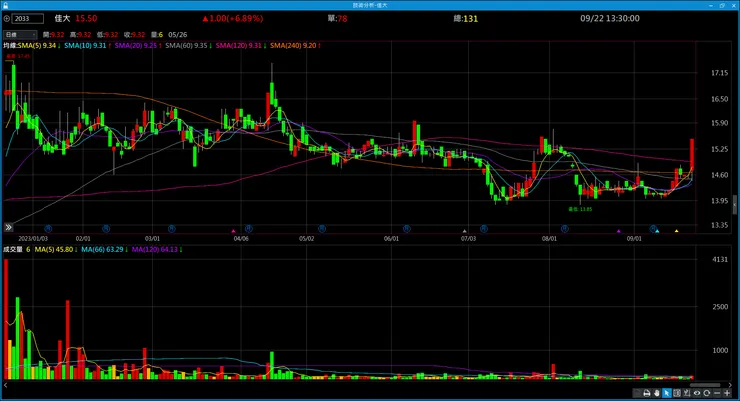Click the vertical scrollbar handle on right edge

click(x=735, y=204)
